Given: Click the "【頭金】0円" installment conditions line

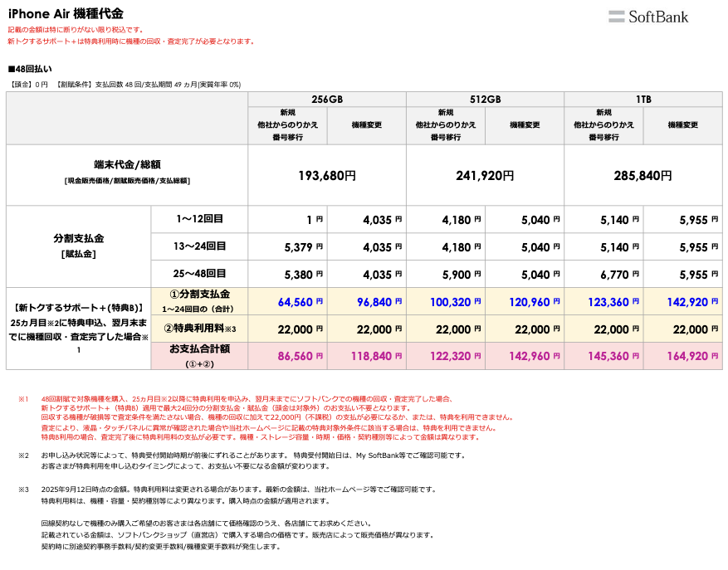Looking at the screenshot, I should (125, 85).
